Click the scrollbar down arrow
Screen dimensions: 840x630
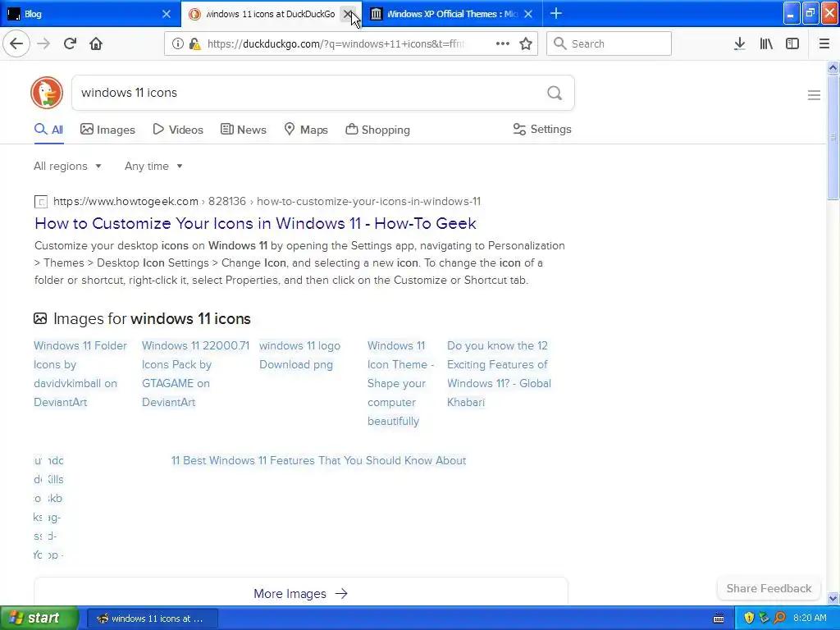[x=833, y=598]
